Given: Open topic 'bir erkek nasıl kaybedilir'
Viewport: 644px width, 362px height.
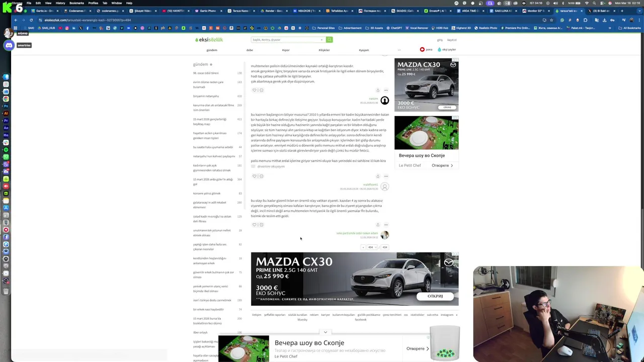Looking at the screenshot, I should coord(208,309).
